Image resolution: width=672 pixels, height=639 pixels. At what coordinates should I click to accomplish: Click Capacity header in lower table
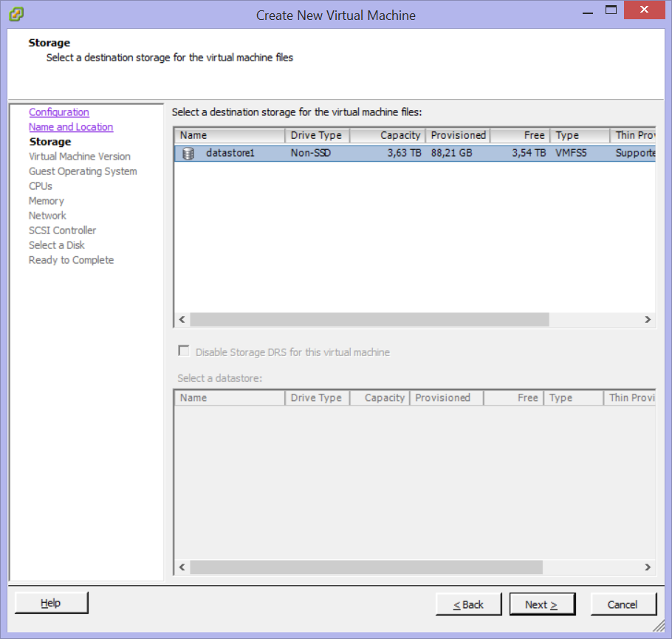[380, 398]
